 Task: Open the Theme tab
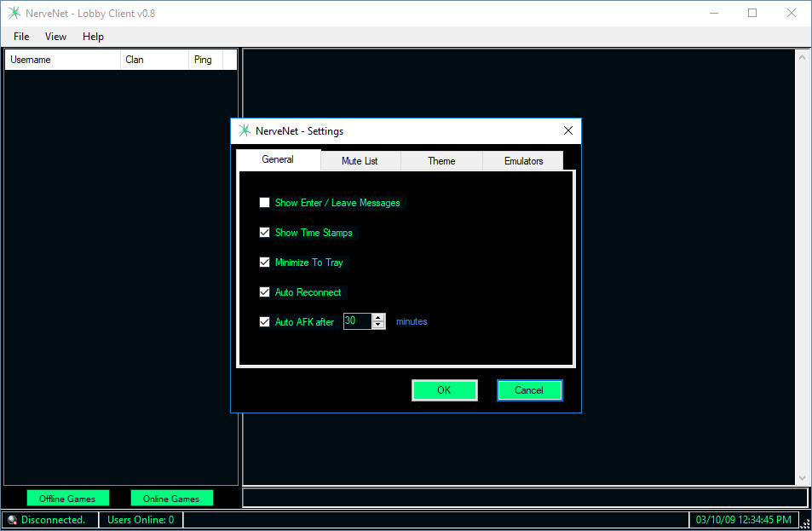coord(441,161)
